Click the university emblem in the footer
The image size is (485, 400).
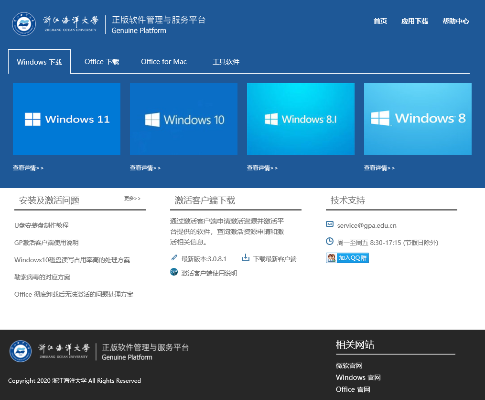20,351
